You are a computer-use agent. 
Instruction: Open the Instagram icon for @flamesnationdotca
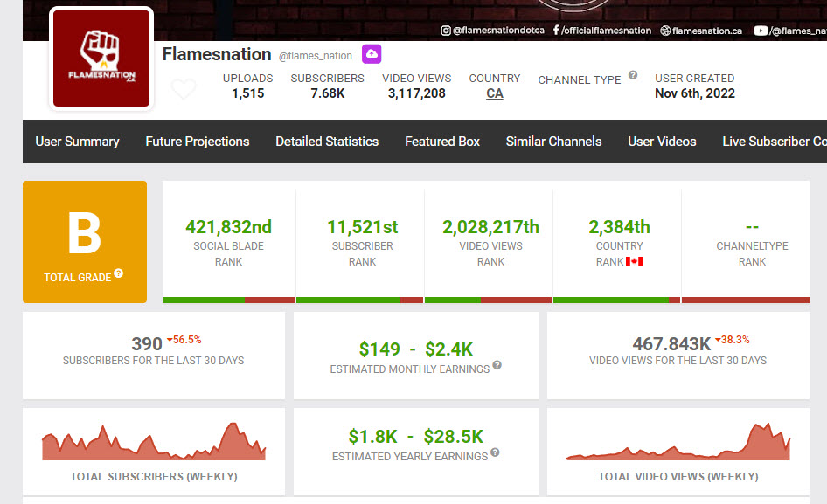pyautogui.click(x=446, y=31)
